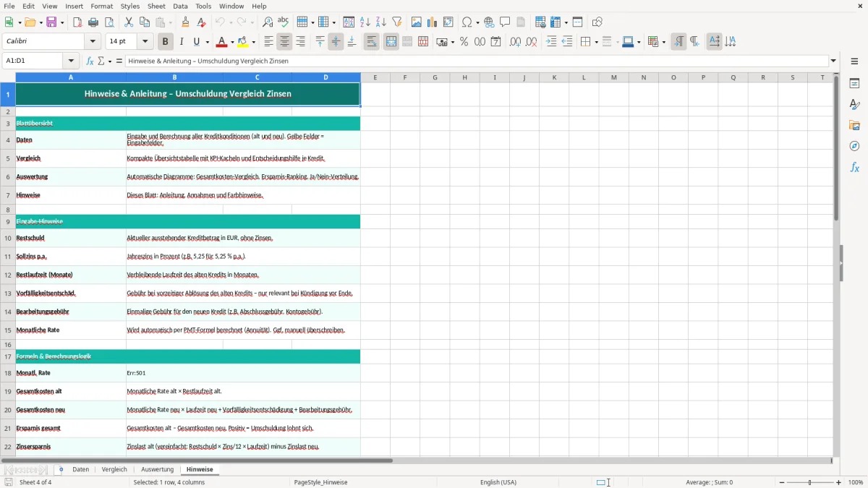Screen dimensions: 868x488
Task: Open Borders dropdown arrow
Action: pyautogui.click(x=595, y=42)
